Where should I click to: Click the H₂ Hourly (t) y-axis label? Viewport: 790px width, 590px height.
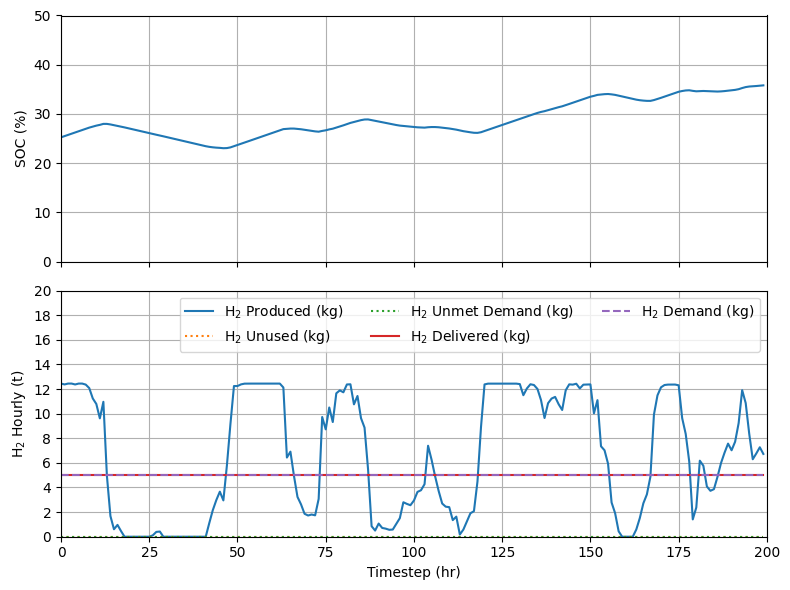pos(21,414)
